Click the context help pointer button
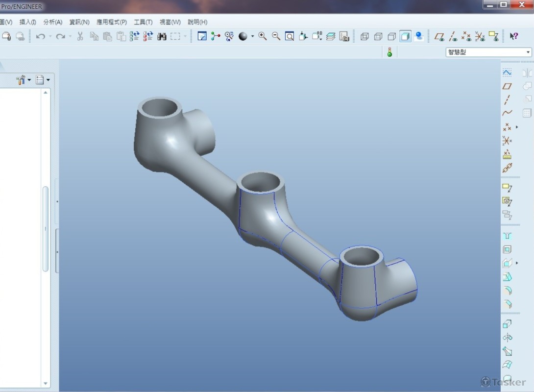 (513, 36)
